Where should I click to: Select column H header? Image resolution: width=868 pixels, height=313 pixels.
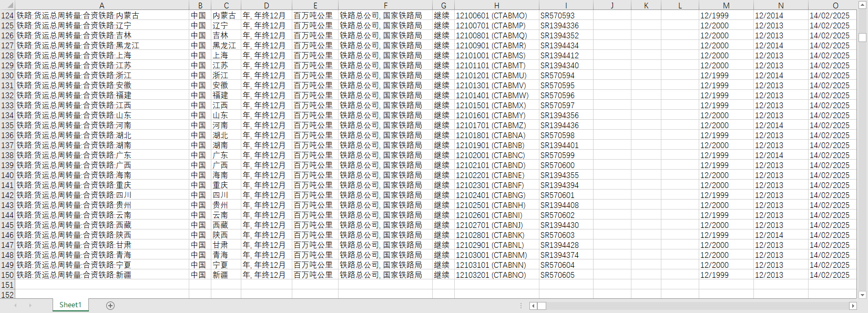[496, 5]
